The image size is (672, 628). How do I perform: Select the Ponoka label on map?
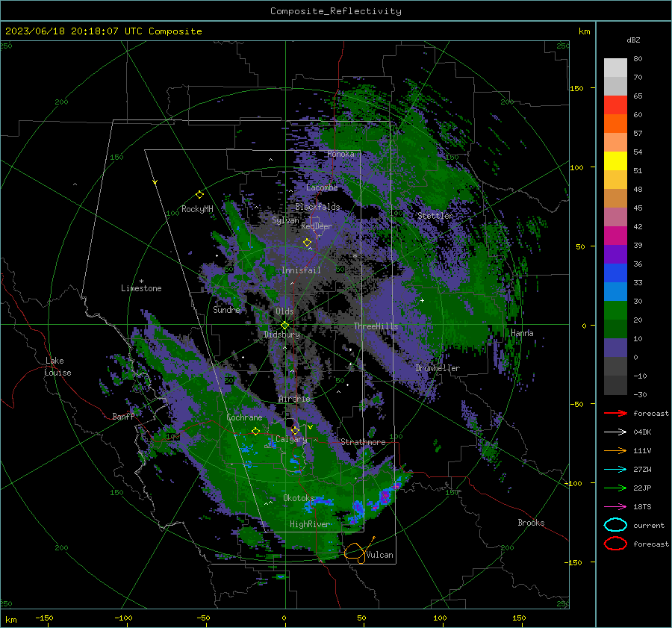coord(340,154)
